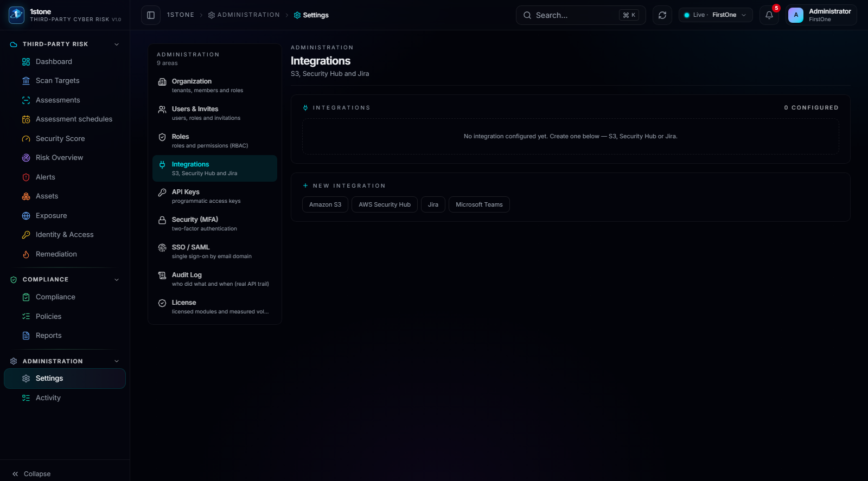
Task: Open the Live FirstOne tenant dropdown
Action: pyautogui.click(x=716, y=15)
